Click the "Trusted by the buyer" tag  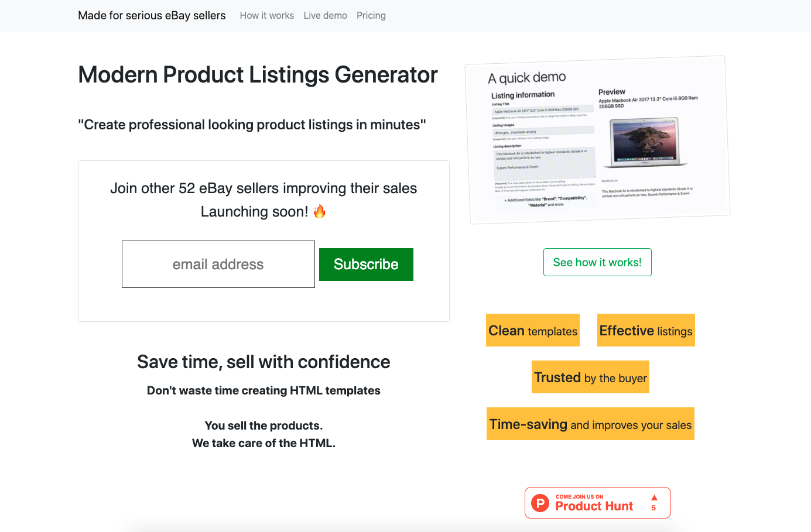590,377
